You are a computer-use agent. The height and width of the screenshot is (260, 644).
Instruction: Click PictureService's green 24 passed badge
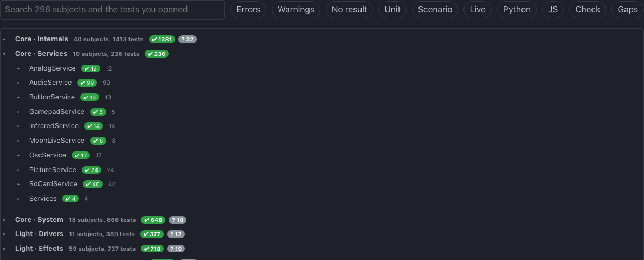pyautogui.click(x=92, y=170)
